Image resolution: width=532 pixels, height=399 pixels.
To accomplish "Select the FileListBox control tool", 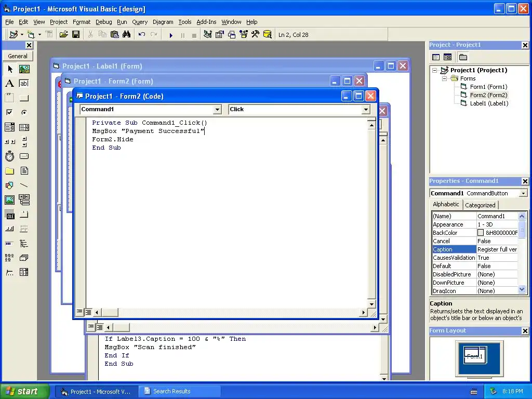I will 24,170.
